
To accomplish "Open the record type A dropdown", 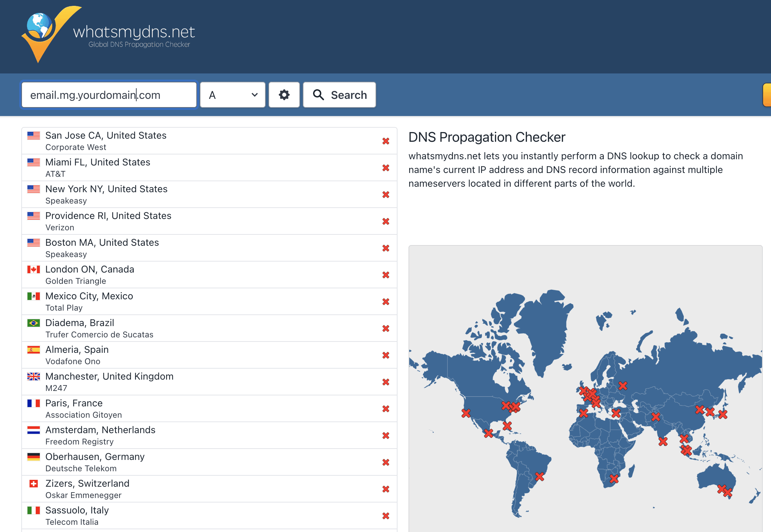I will click(233, 95).
